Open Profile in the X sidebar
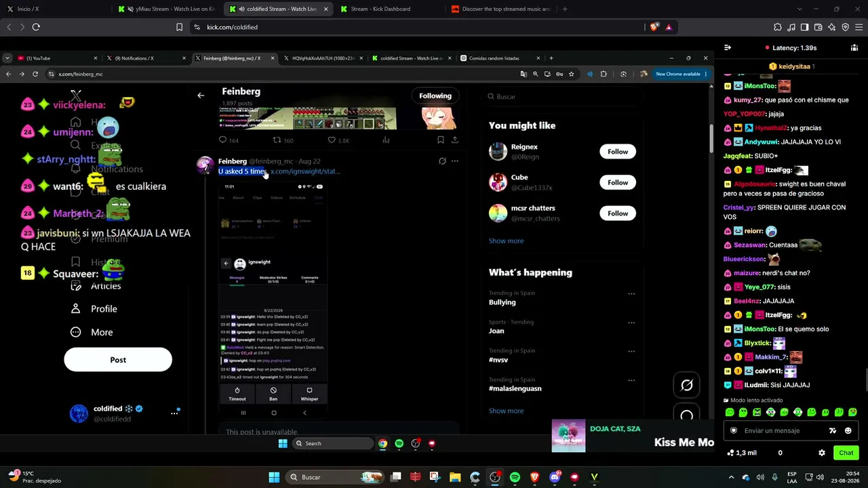Viewport: 868px width, 488px height. pos(95,308)
